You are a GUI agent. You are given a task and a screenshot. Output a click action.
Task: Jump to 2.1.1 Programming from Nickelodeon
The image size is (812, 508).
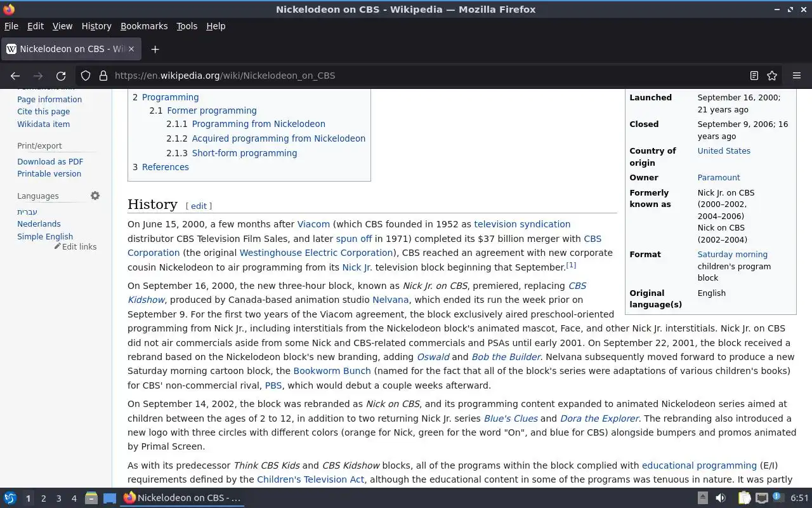click(246, 124)
